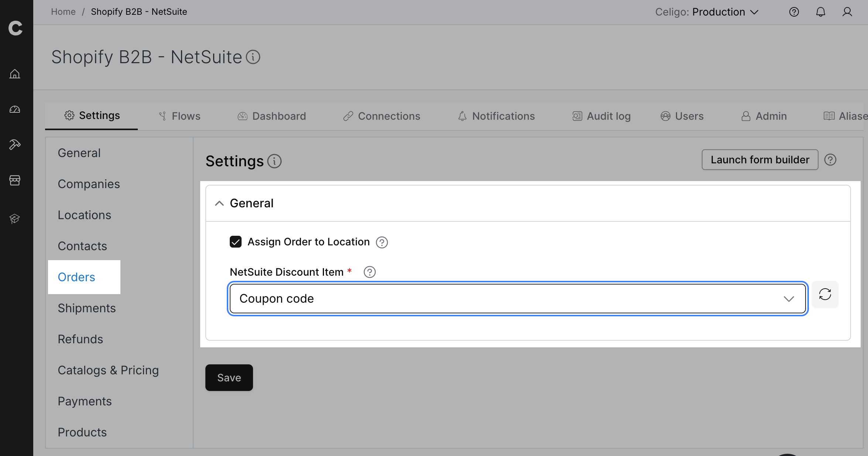Go to Home via breadcrumb
Viewport: 868px width, 456px height.
63,12
